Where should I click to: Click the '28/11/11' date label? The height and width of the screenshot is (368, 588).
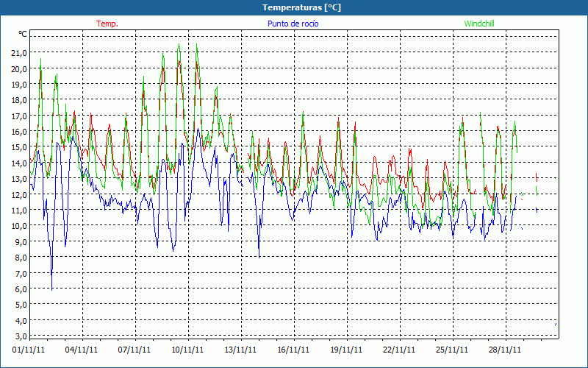point(505,350)
